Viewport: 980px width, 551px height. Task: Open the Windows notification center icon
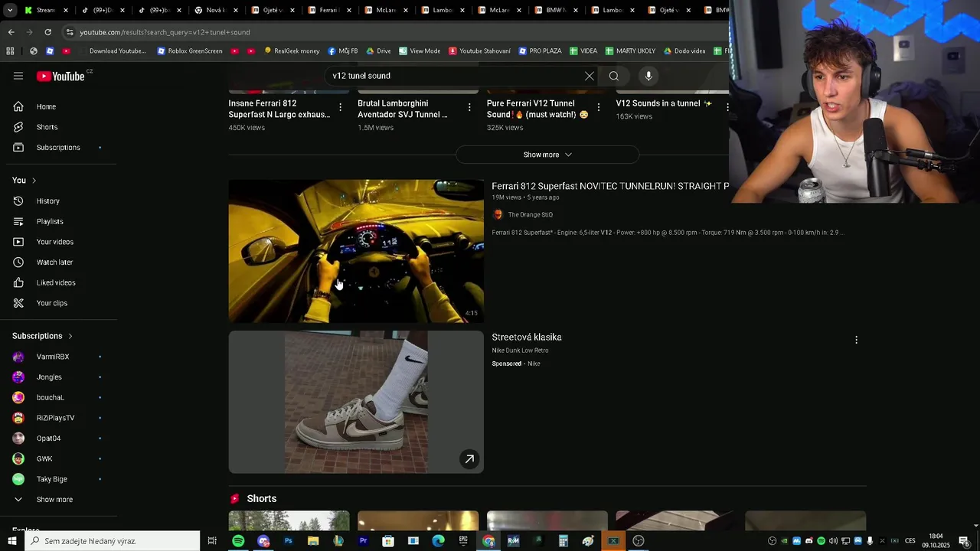(965, 541)
